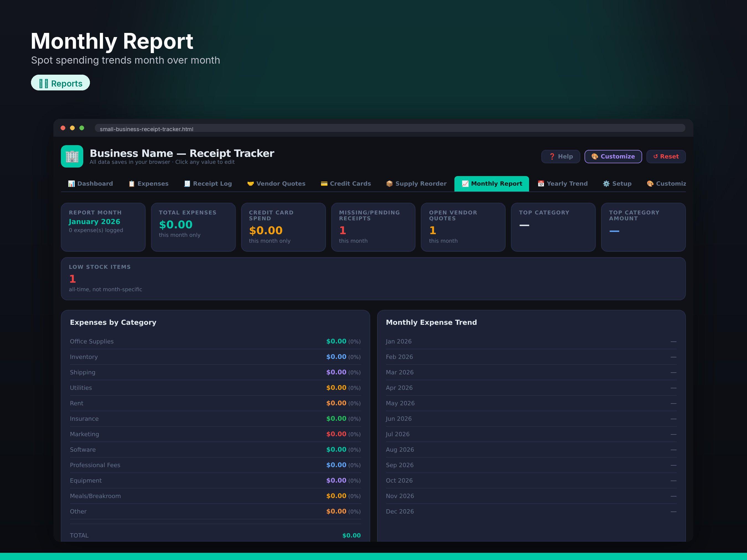Click the Professional Fees amount
Image resolution: width=747 pixels, height=560 pixels.
tap(336, 465)
